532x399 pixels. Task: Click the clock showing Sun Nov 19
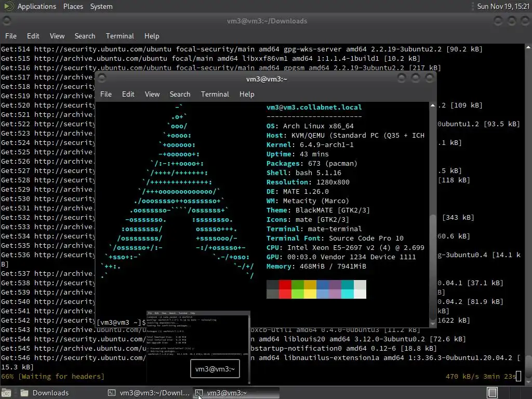pos(503,6)
